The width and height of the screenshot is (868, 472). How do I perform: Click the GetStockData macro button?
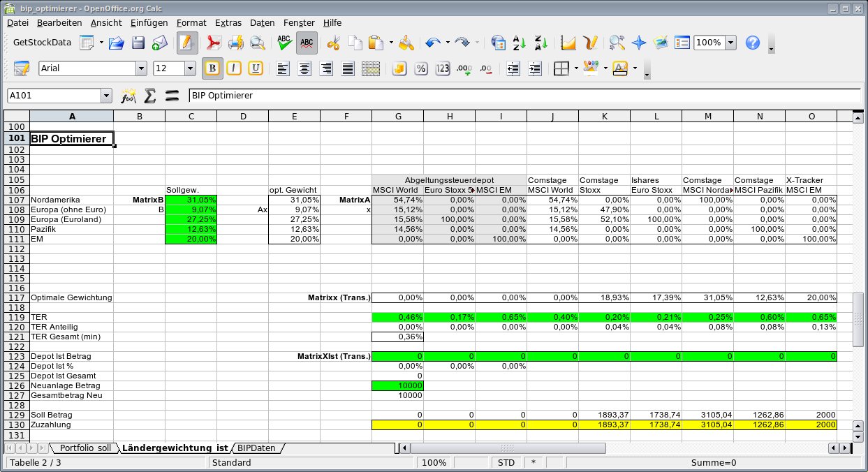coord(43,43)
